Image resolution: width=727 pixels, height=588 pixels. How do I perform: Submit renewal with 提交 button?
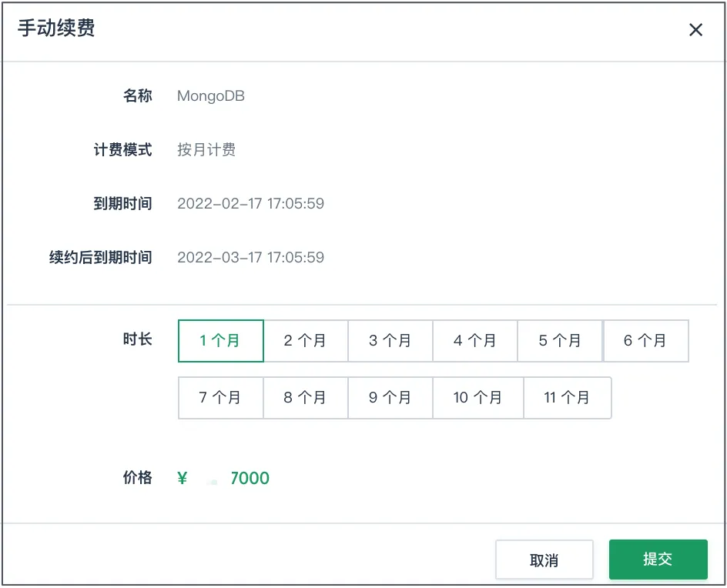(x=658, y=560)
